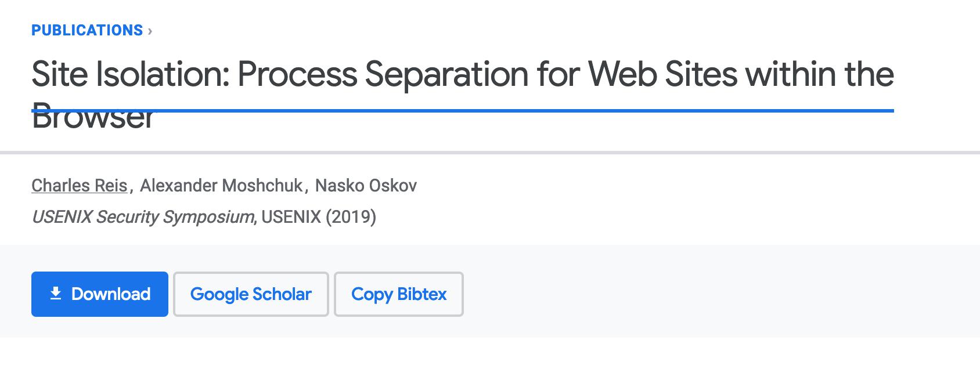Click the blue underline below the title

tap(523, 110)
